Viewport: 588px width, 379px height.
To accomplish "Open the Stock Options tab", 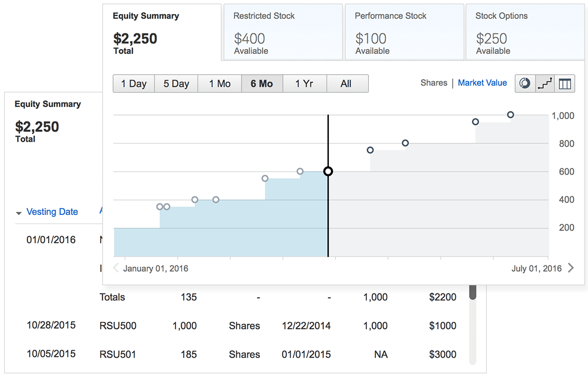I will 525,32.
